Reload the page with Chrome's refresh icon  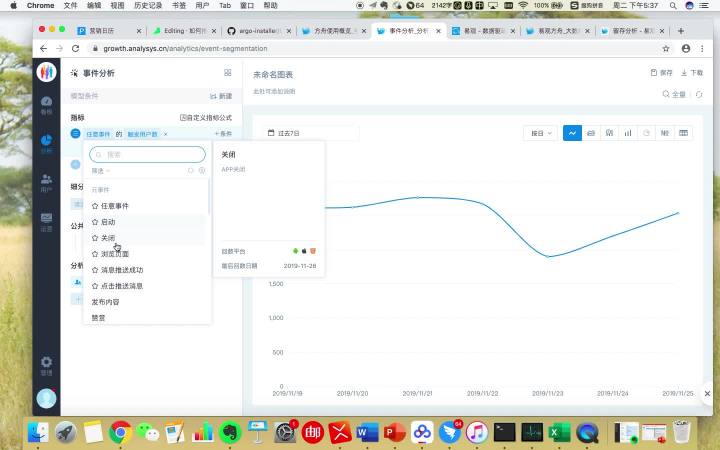(75, 48)
